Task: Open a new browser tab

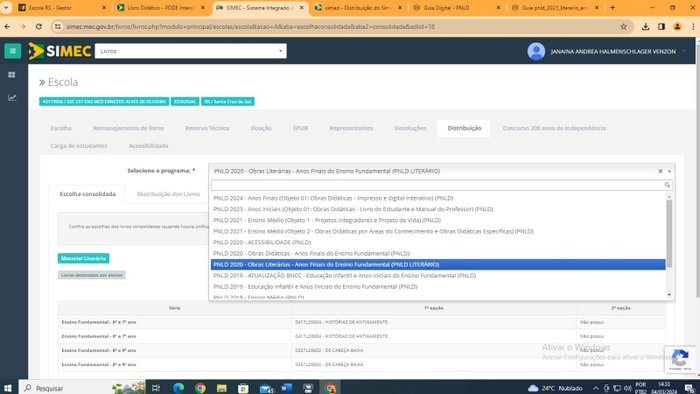Action: coord(612,8)
